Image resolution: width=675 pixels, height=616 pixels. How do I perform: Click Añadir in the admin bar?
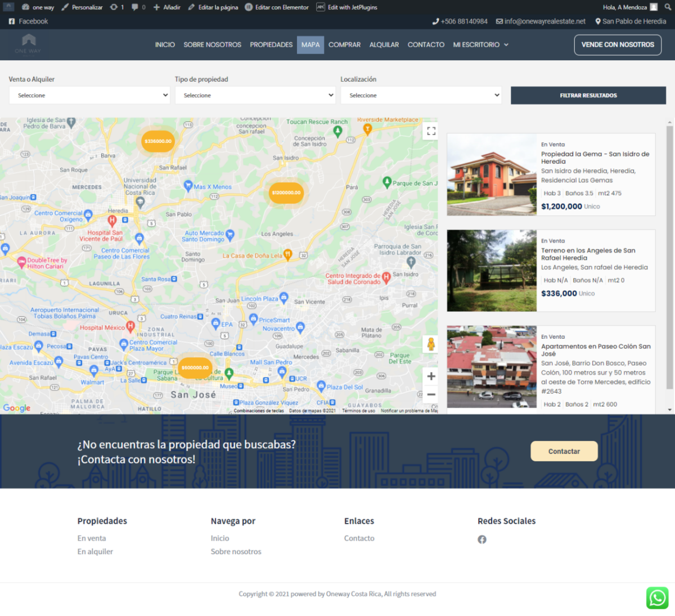coord(166,7)
